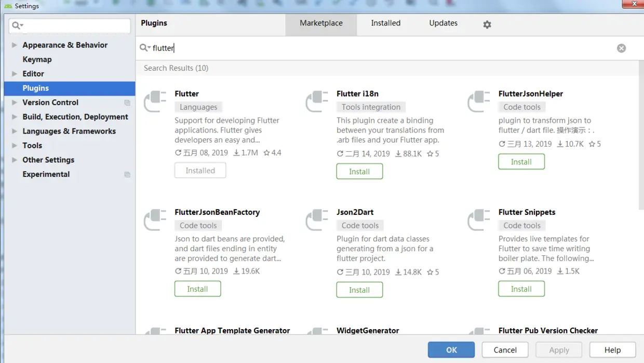This screenshot has height=363, width=644.
Task: Open the Flutter i18n plugin title
Action: coord(357,94)
